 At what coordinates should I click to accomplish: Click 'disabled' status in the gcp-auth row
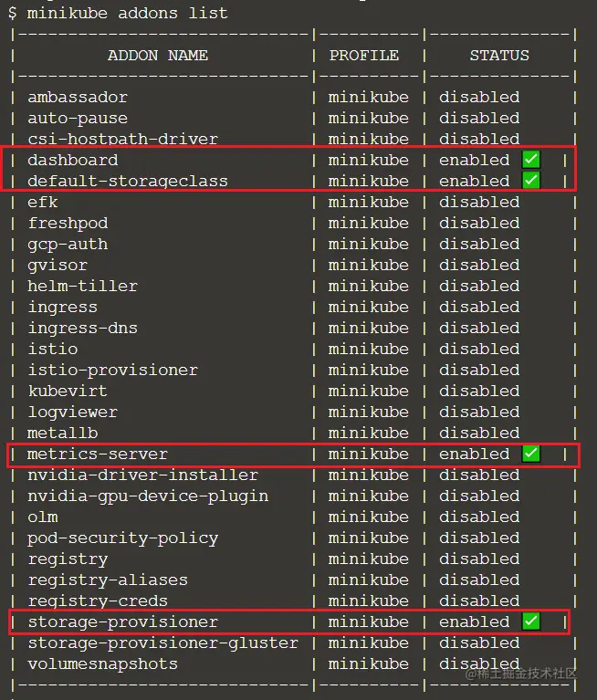point(479,245)
